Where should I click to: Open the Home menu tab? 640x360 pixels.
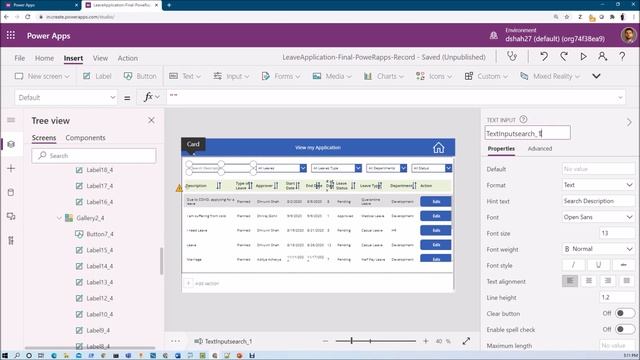44,58
